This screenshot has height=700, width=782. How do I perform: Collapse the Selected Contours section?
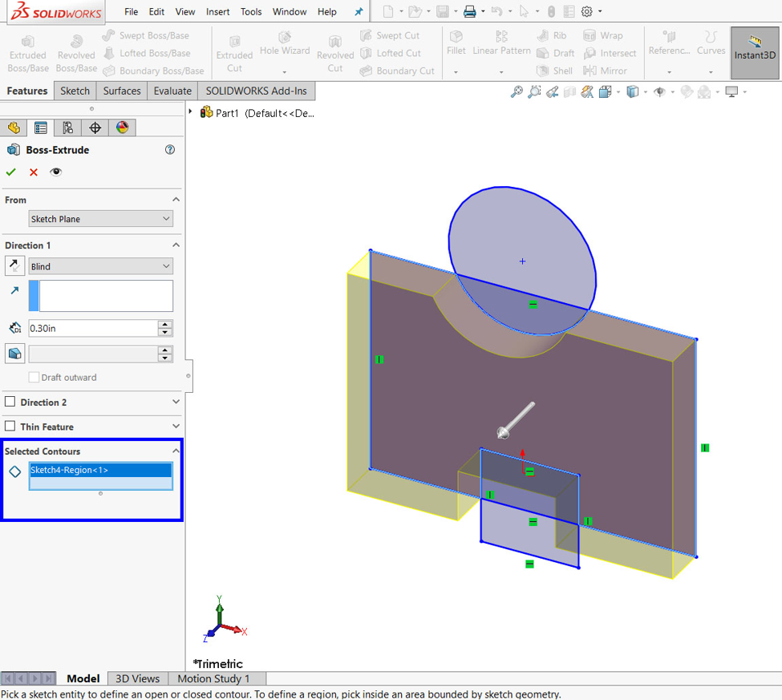tap(176, 451)
